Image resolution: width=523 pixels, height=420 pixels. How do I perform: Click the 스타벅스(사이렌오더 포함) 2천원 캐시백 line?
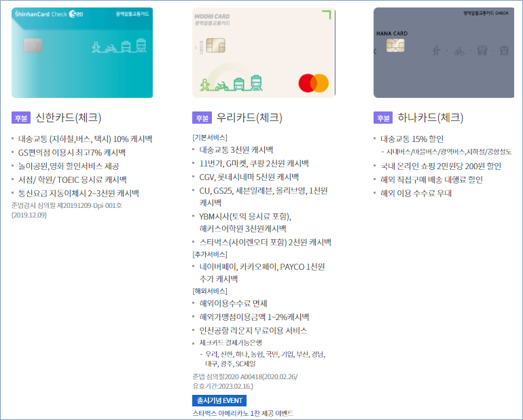coord(265,243)
